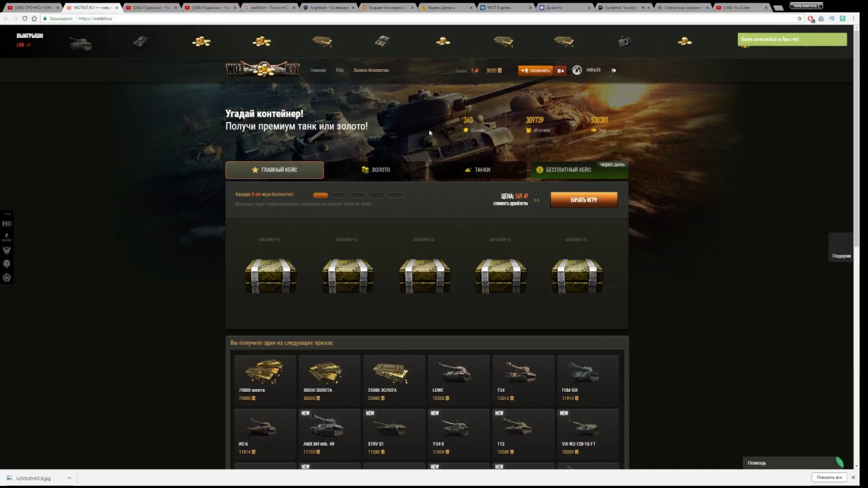868x488 pixels.
Task: Click the logout arrow icon
Action: pos(614,70)
